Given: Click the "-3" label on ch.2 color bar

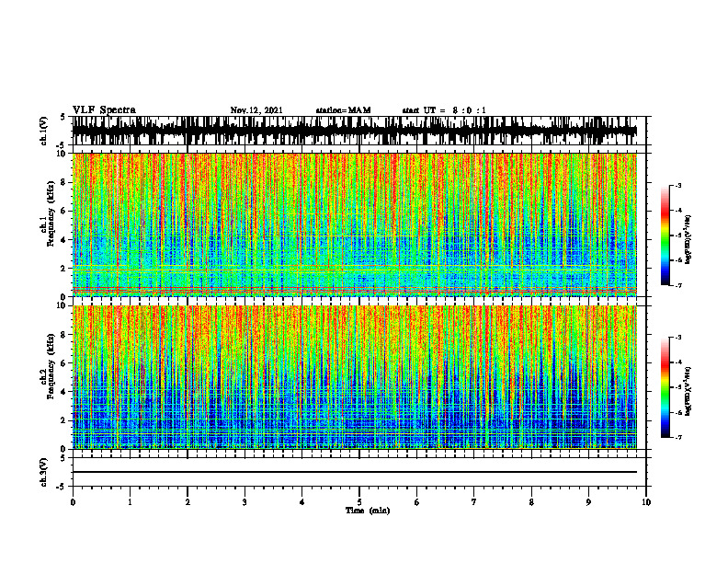Looking at the screenshot, I should (x=678, y=338).
